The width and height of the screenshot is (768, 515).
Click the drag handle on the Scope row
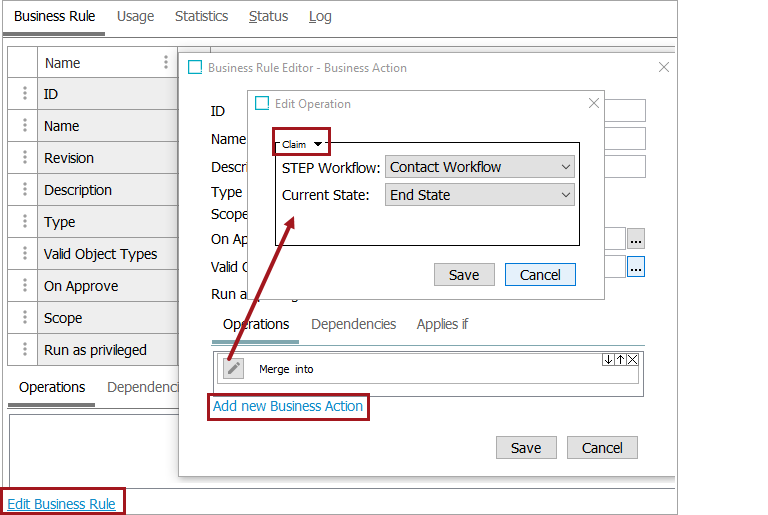(x=23, y=318)
